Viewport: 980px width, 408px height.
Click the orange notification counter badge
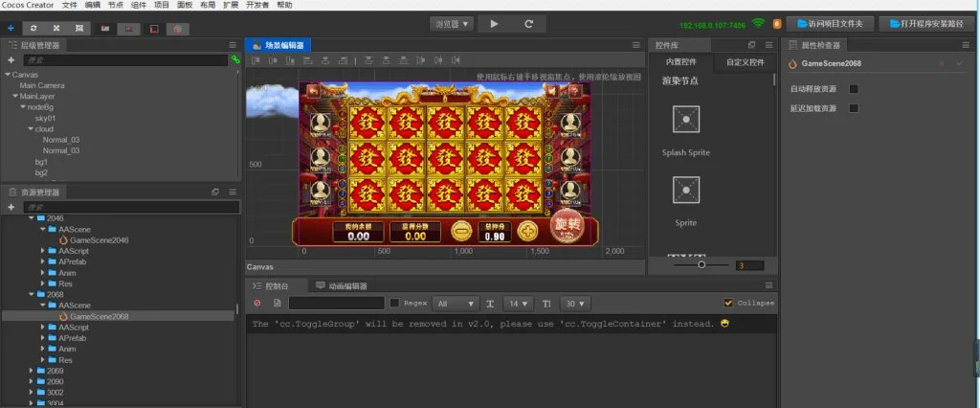coord(777,24)
